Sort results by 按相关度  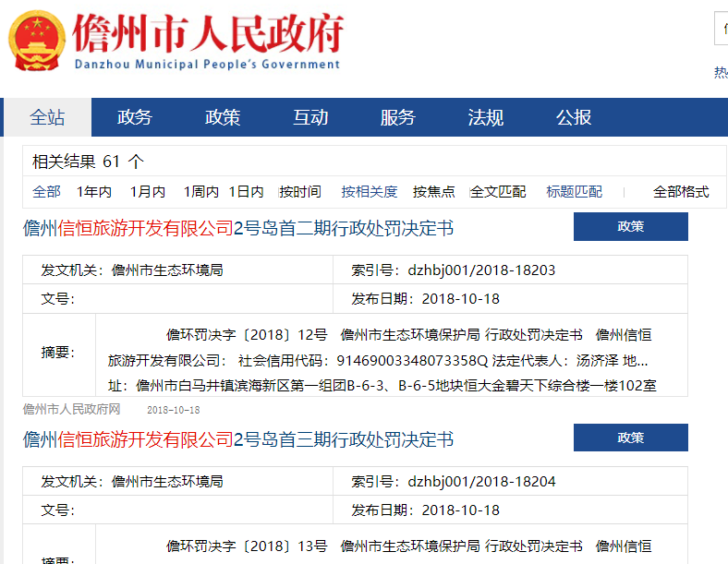[369, 191]
